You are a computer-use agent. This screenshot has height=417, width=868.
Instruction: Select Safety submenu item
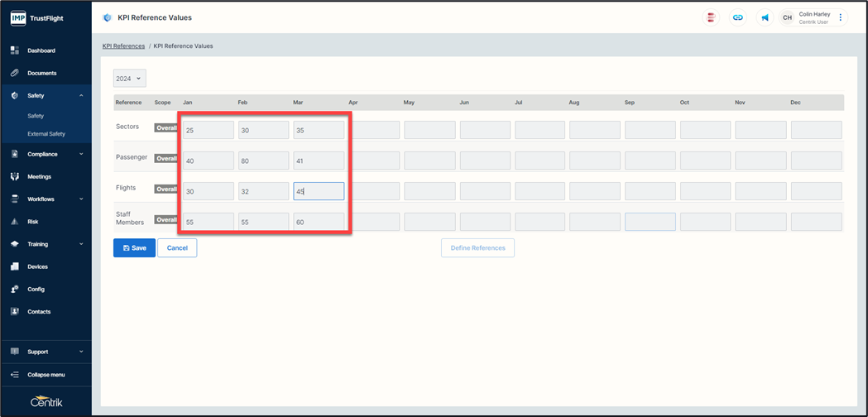click(x=36, y=117)
